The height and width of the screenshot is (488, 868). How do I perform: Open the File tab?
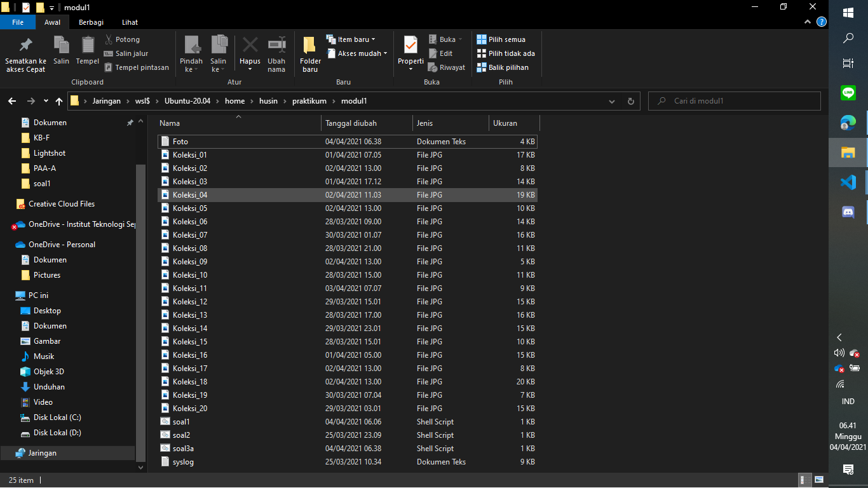18,22
